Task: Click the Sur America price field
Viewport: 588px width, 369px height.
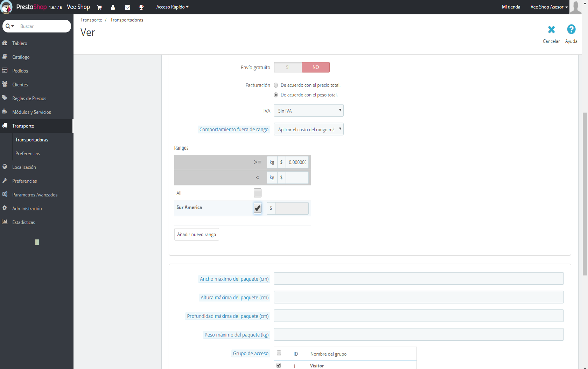Action: click(292, 208)
